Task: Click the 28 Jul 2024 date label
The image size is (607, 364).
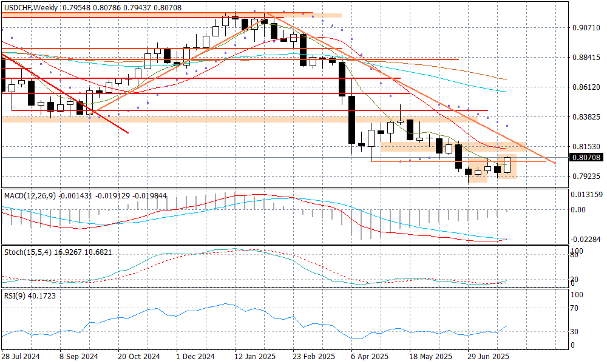Action: [x=21, y=356]
